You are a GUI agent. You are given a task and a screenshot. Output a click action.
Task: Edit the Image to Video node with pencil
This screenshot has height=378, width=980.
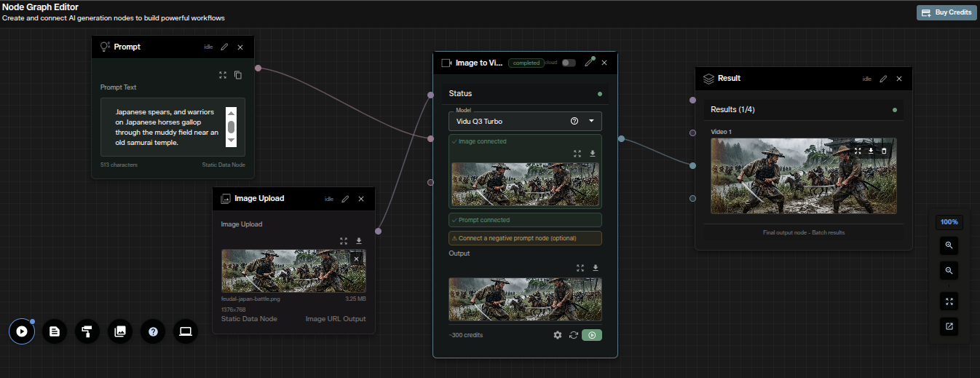(x=589, y=63)
